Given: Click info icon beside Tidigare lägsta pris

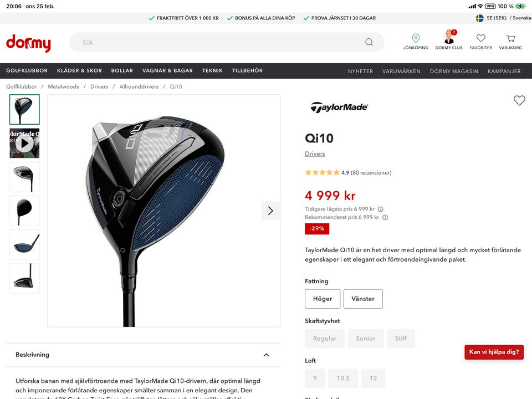Looking at the screenshot, I should [380, 209].
